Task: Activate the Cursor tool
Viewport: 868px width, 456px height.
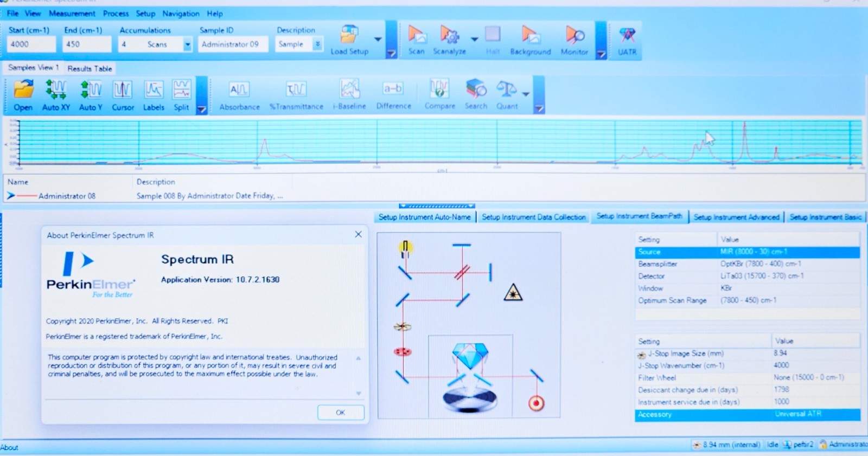Action: (x=123, y=95)
